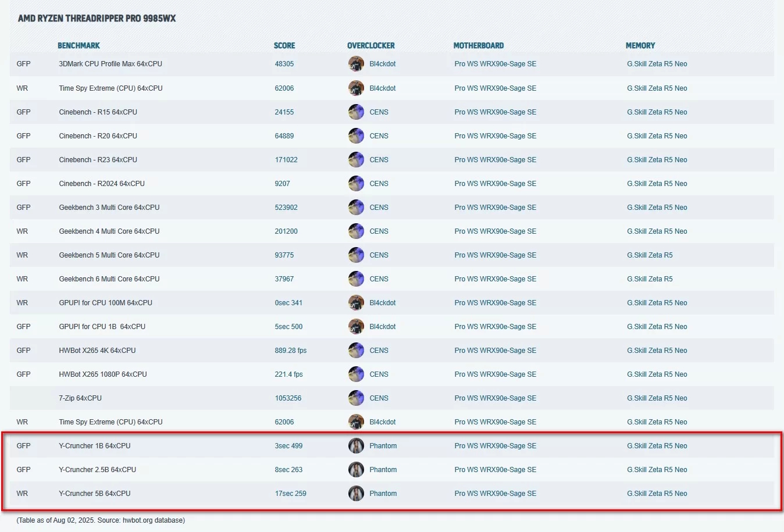Click the 523902 Geekbench 3 score
Screen dimensions: 784x532
coord(286,208)
